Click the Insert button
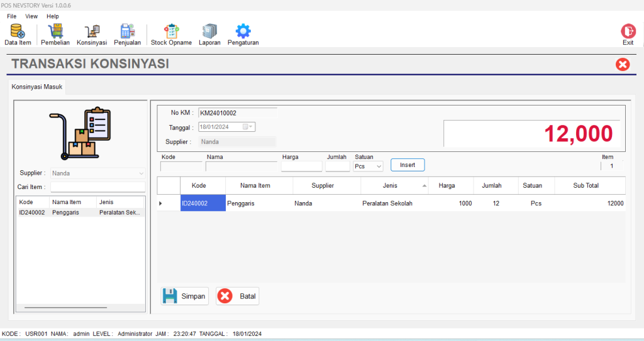The width and height of the screenshot is (644, 341). tap(408, 165)
